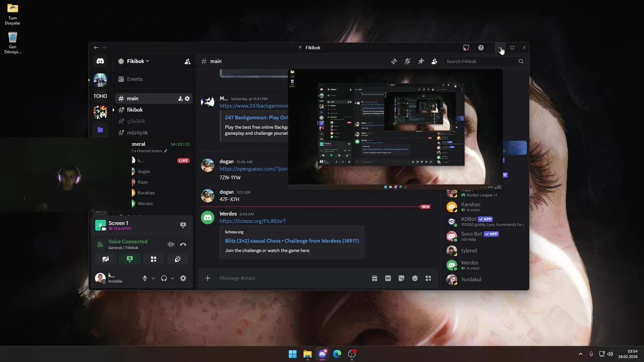Open lichess.org/FtJR0nrT link

pyautogui.click(x=253, y=221)
